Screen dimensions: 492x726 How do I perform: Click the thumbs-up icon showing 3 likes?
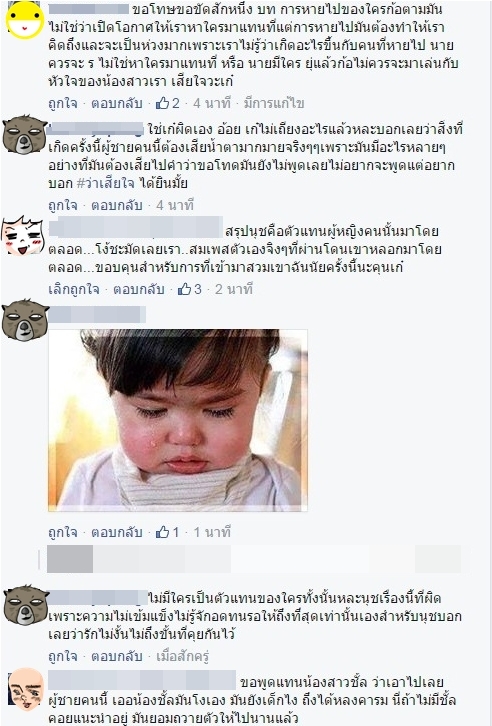tap(184, 289)
